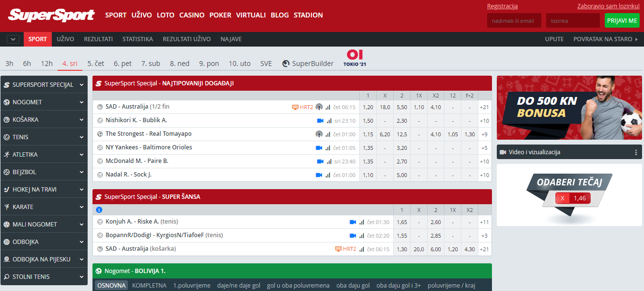Click the basketball icon beside SAD - Australija (1/2 fin
The image size is (644, 291).
click(100, 107)
